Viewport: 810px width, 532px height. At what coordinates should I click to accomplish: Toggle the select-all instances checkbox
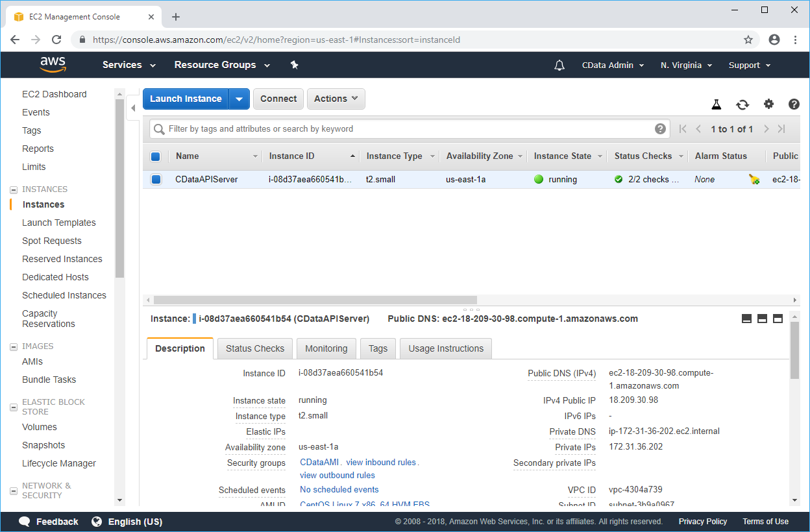point(156,156)
